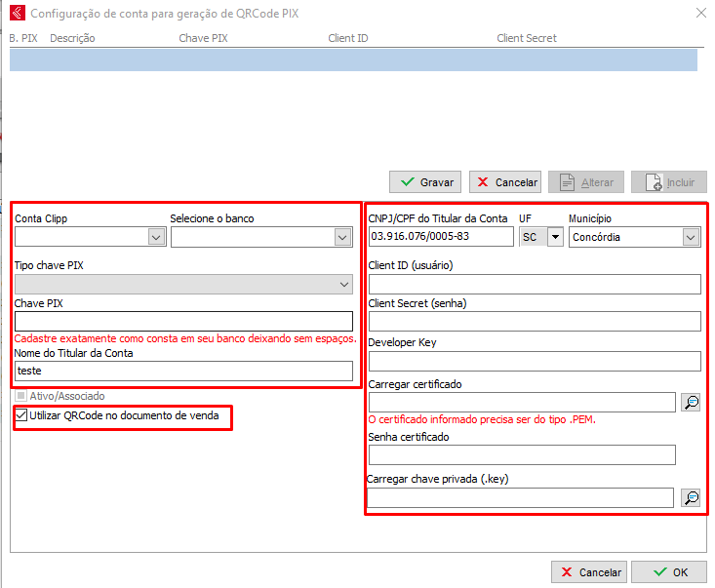The image size is (715, 588).
Task: Expand the Selecione o banco dropdown
Action: 341,237
